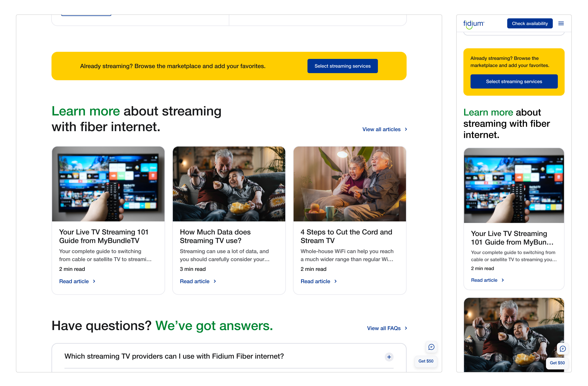588x386 pixels.
Task: Click Get $50 button in desktop view
Action: click(x=426, y=361)
